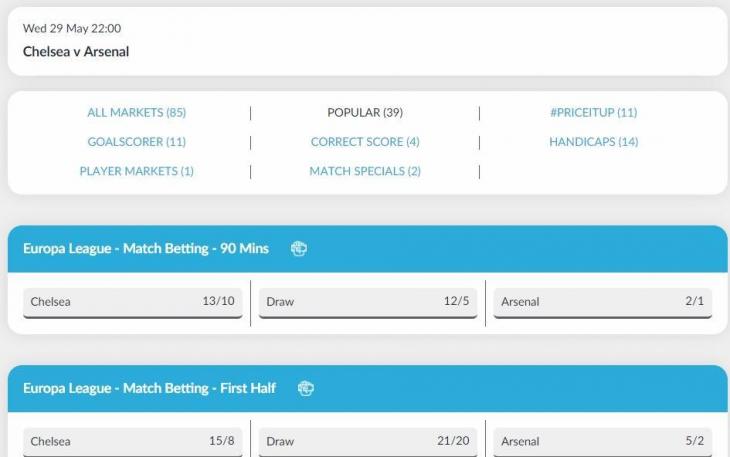Back Arsenal first half at 5/2
Image resolution: width=730 pixels, height=457 pixels.
[603, 441]
